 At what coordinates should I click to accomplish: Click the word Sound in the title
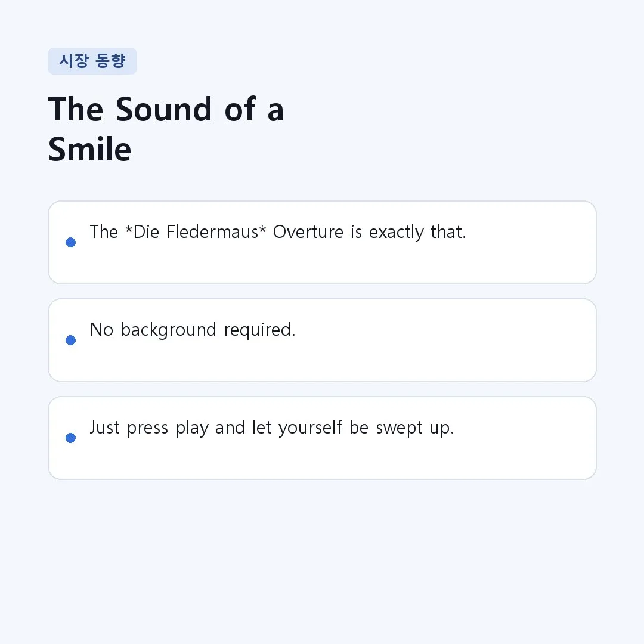pos(163,109)
